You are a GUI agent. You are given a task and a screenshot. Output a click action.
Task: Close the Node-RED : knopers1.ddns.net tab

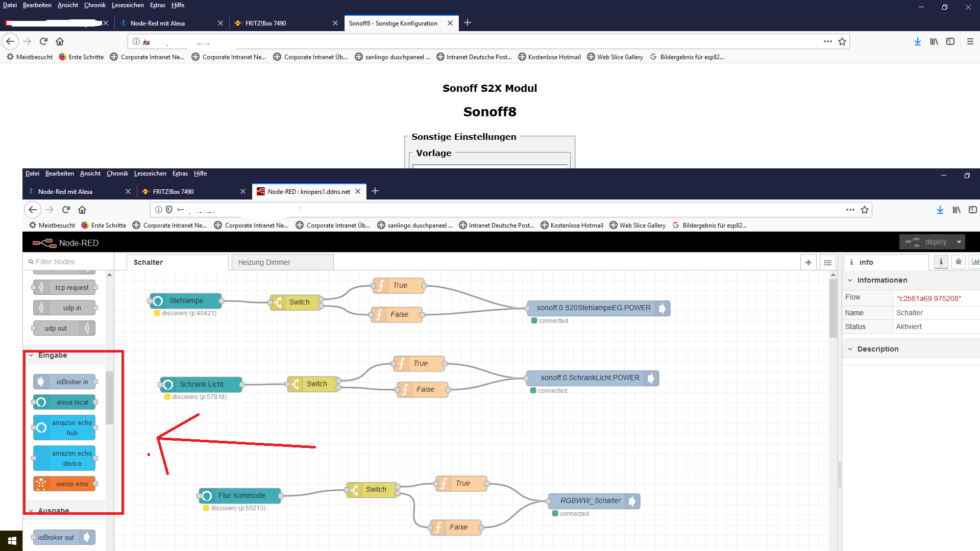pyautogui.click(x=358, y=191)
